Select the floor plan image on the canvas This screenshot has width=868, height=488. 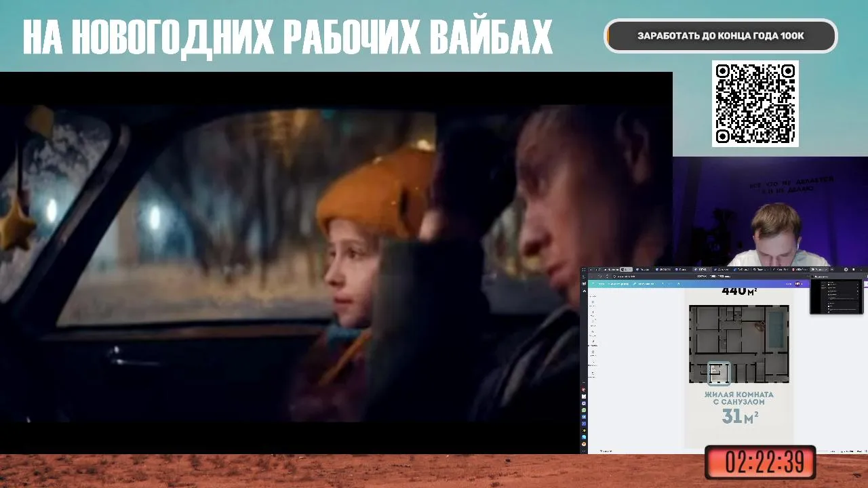(738, 344)
